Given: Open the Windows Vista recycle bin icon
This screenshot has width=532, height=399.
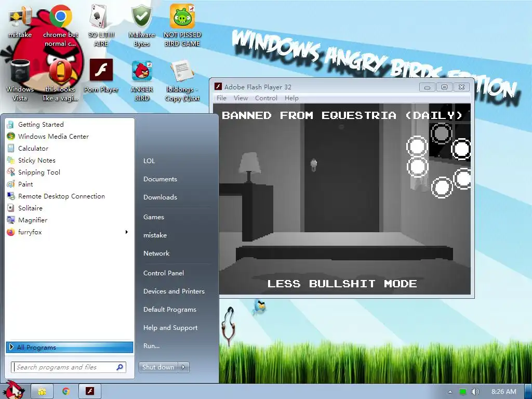Looking at the screenshot, I should pyautogui.click(x=20, y=81).
